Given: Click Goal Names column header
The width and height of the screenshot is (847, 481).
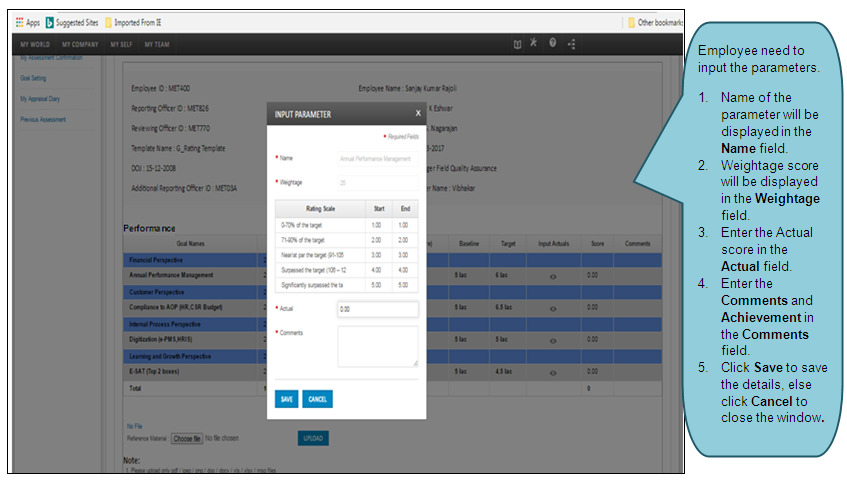Looking at the screenshot, I should pyautogui.click(x=190, y=244).
